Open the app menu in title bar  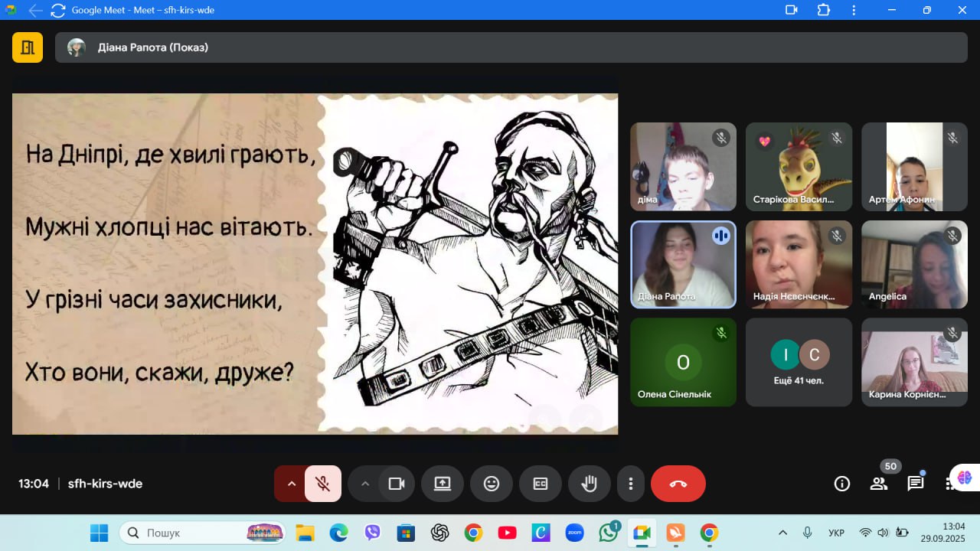click(x=854, y=10)
